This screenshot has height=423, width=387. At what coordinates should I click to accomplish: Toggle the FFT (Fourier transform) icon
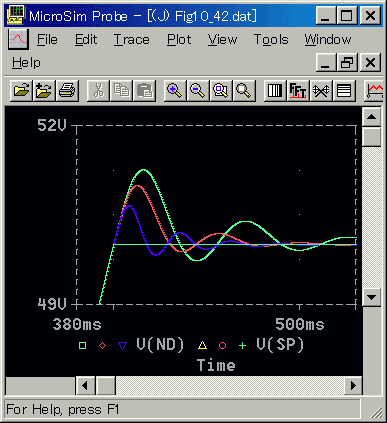click(298, 90)
